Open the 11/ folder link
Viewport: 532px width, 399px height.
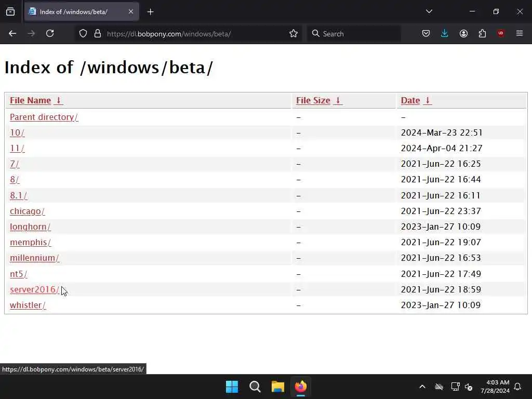(x=17, y=148)
